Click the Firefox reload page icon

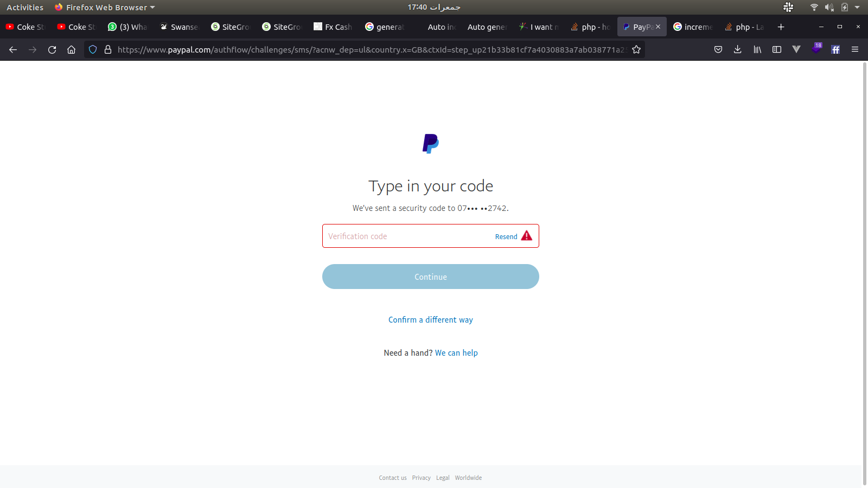click(52, 50)
